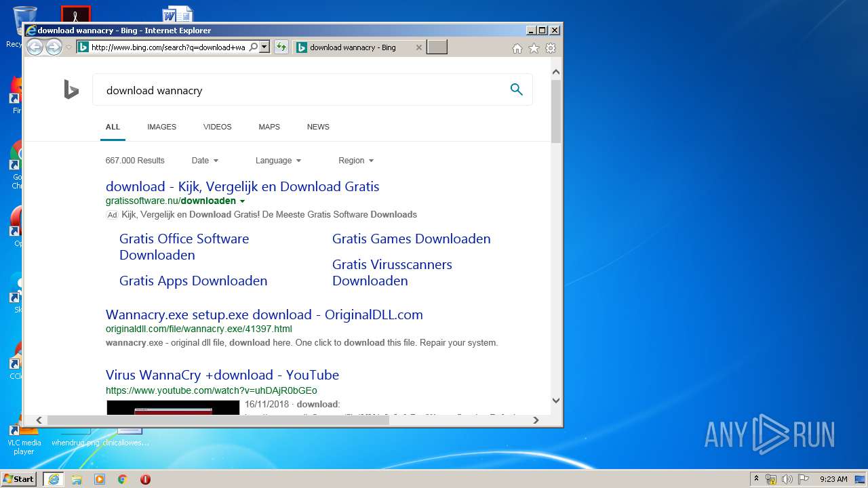Screen dimensions: 868x488
Task: Expand the Date filter dropdown
Action: click(205, 161)
